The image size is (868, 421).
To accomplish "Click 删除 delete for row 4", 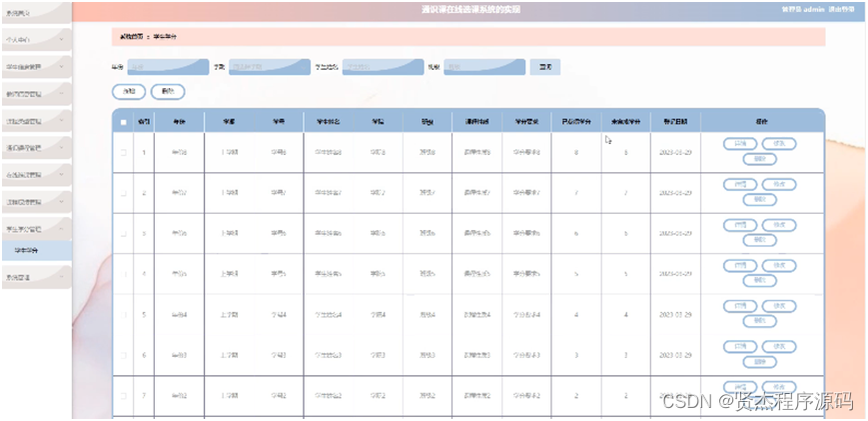I will point(759,281).
